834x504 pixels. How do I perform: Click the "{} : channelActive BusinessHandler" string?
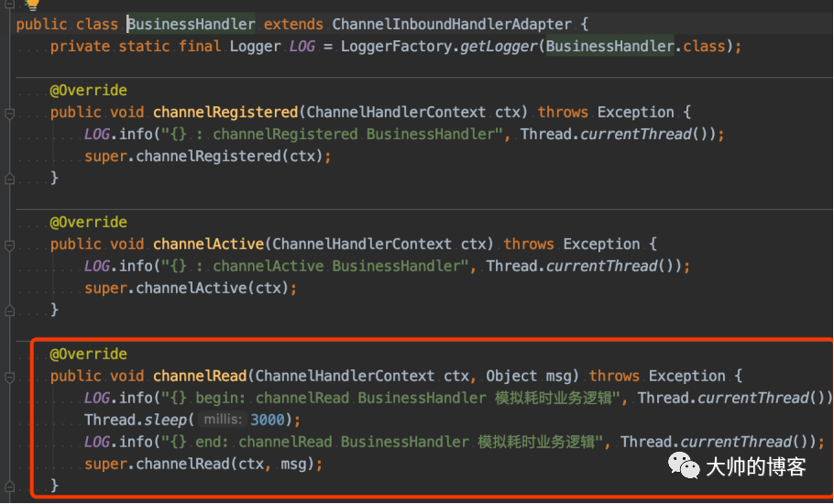(315, 266)
